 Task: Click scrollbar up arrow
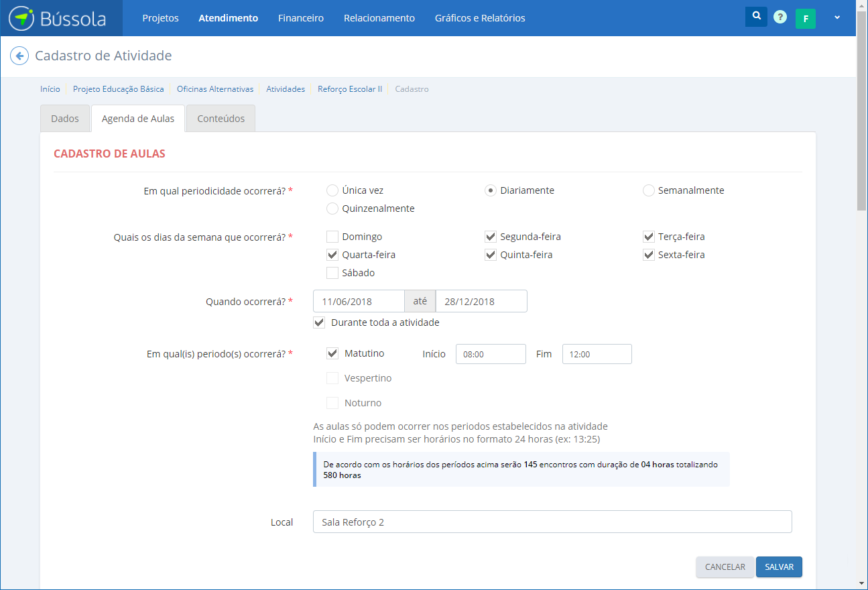pos(862,5)
